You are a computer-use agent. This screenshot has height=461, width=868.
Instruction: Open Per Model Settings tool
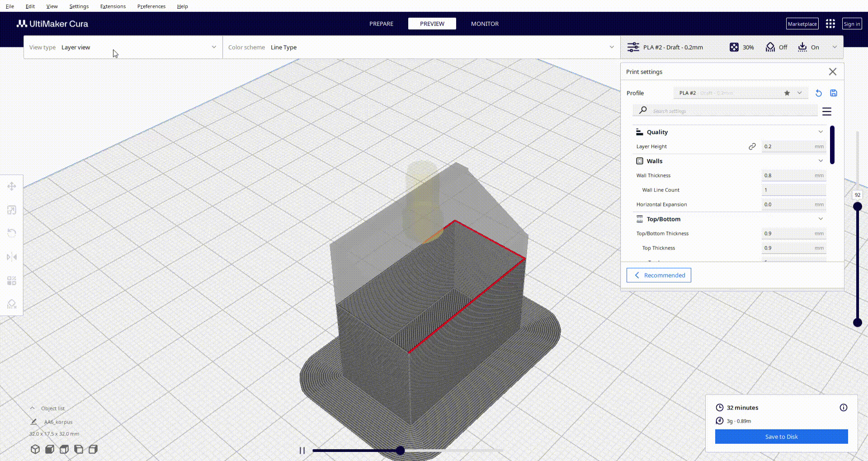click(12, 281)
